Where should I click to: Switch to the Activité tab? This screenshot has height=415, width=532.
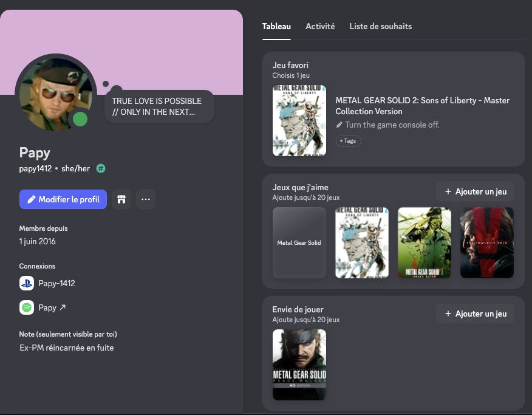click(320, 27)
